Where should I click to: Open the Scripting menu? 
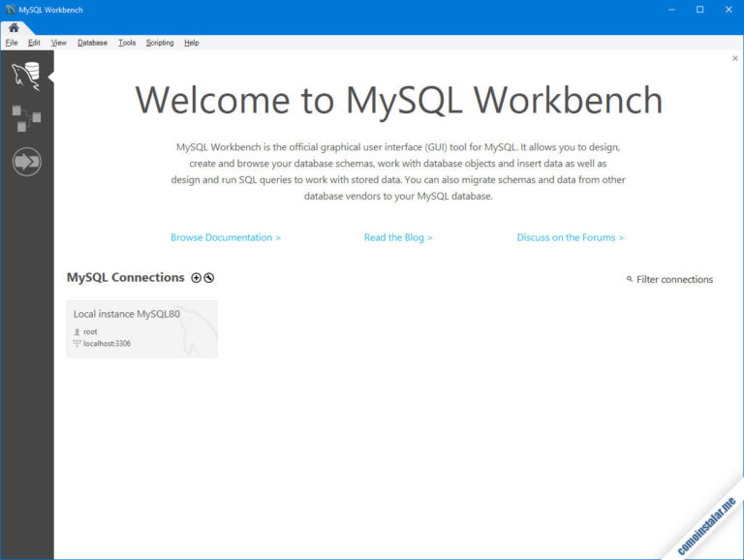[x=160, y=43]
